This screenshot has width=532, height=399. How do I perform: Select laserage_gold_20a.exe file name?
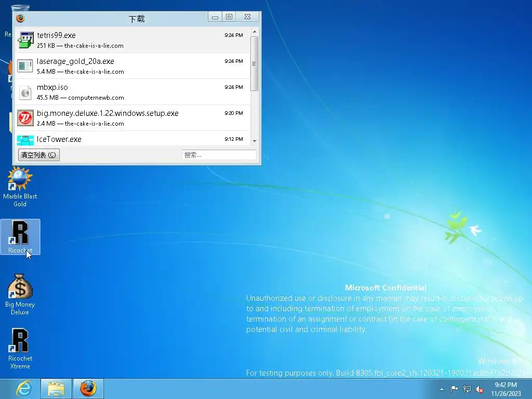[x=75, y=61]
